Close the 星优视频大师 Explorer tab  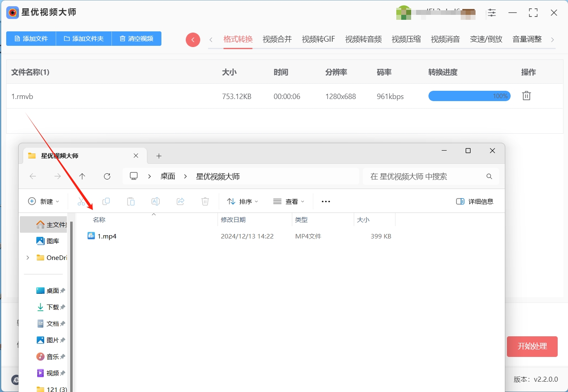pos(136,156)
